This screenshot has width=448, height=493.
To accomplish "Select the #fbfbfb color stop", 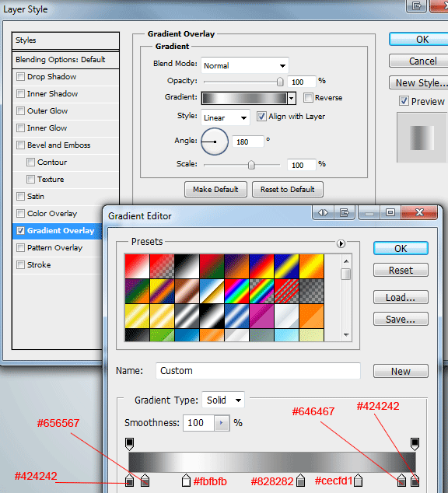I will click(x=186, y=481).
